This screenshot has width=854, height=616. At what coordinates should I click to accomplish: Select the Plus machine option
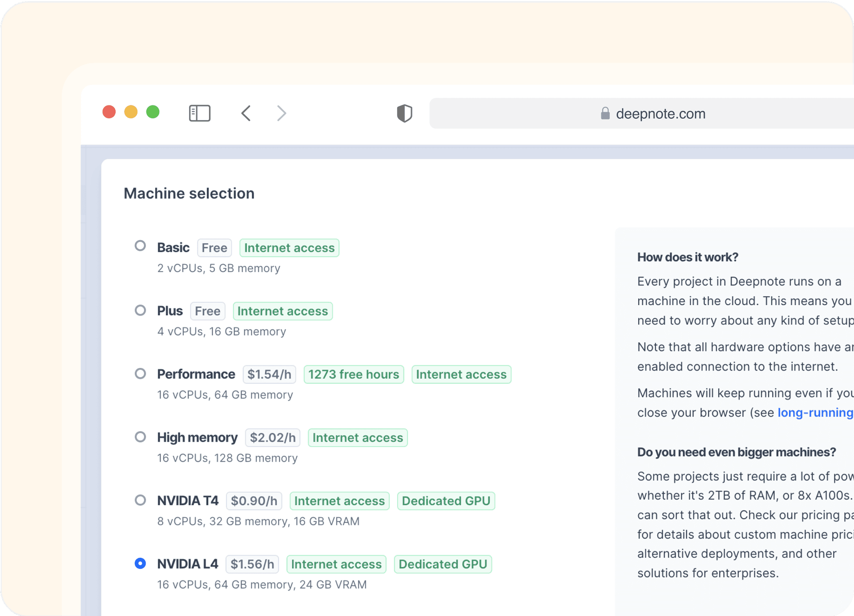pos(140,310)
